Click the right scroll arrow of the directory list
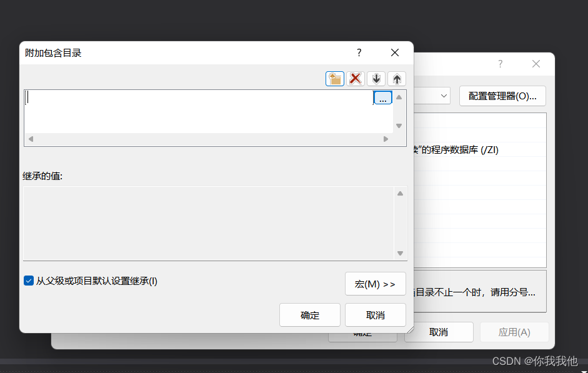 (386, 139)
